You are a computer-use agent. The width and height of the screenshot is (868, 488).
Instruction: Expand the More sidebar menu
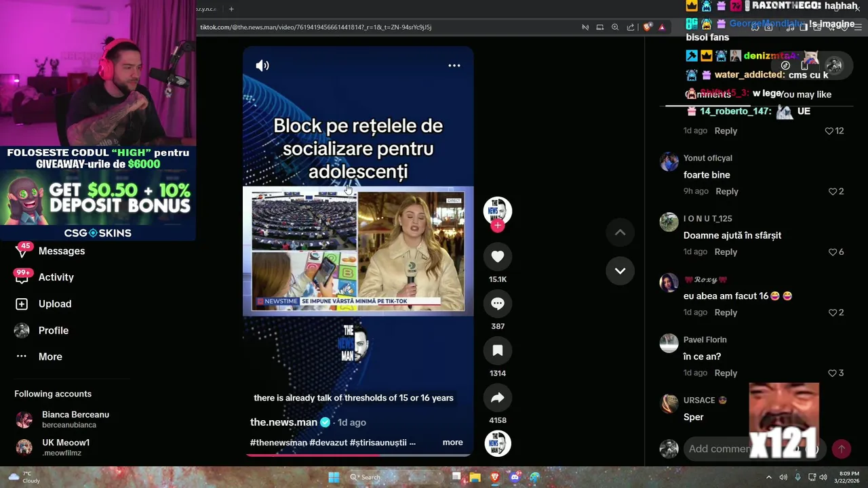[50, 357]
